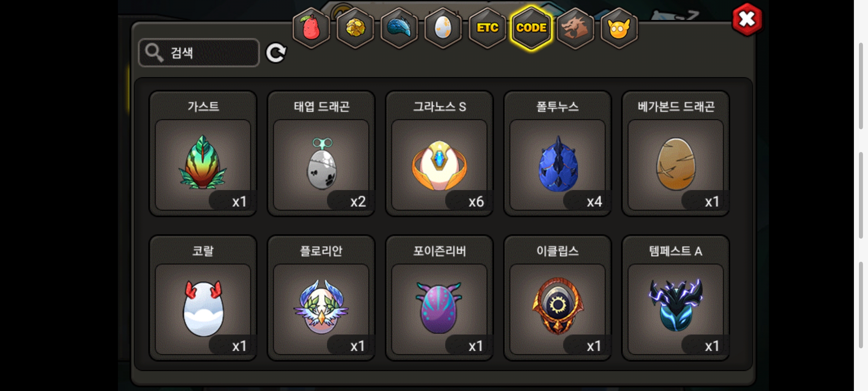Choose the 태엽 드래곤 wind-up egg
Screen dimensions: 868x391
click(321, 154)
